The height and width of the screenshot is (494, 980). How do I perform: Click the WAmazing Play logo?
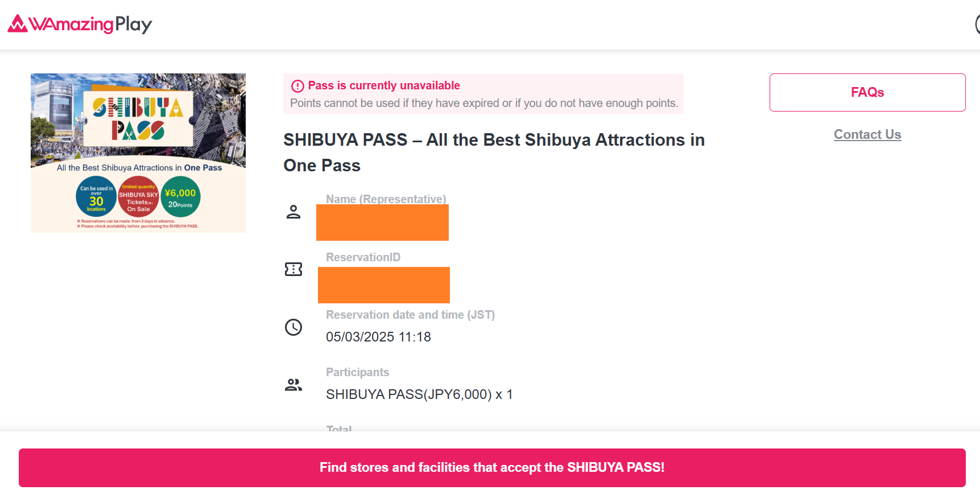coord(80,24)
